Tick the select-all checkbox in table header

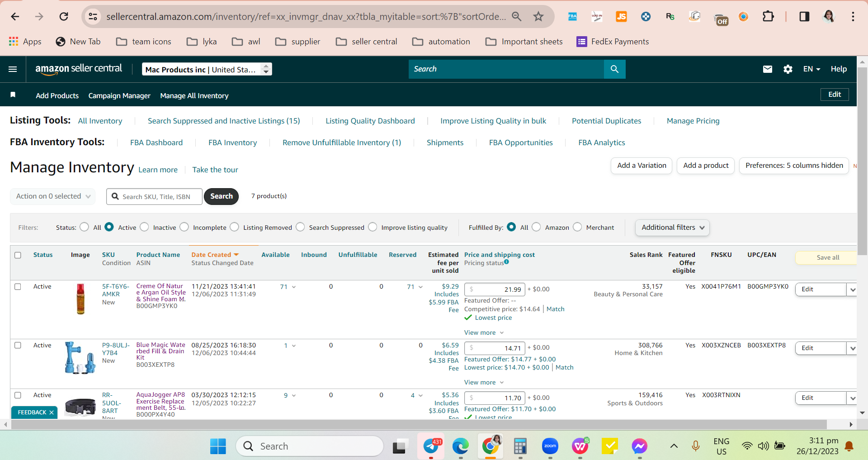[x=18, y=255]
